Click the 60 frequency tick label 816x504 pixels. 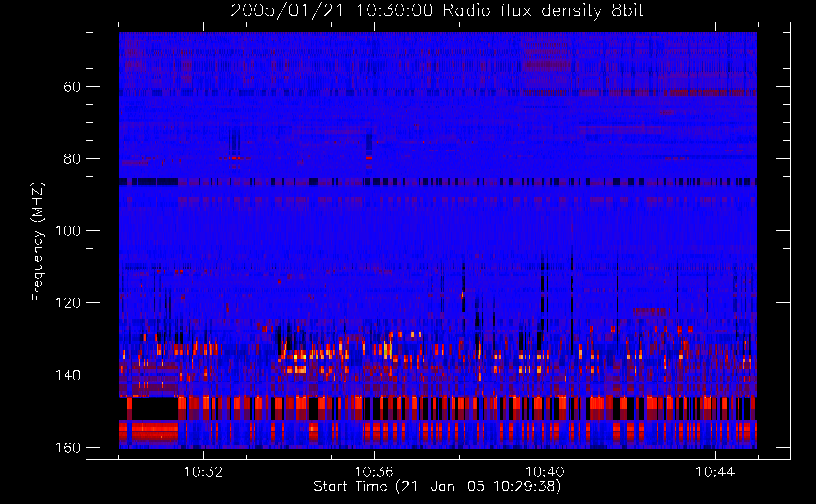click(72, 87)
